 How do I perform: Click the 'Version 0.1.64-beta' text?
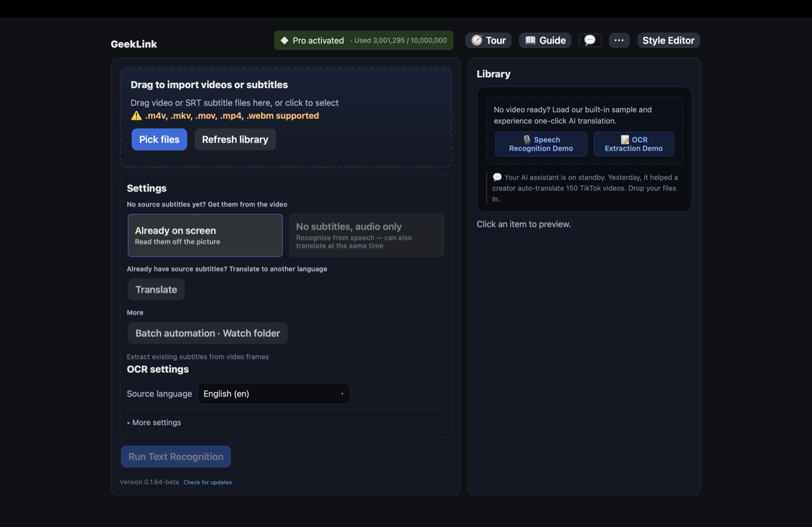tap(150, 482)
